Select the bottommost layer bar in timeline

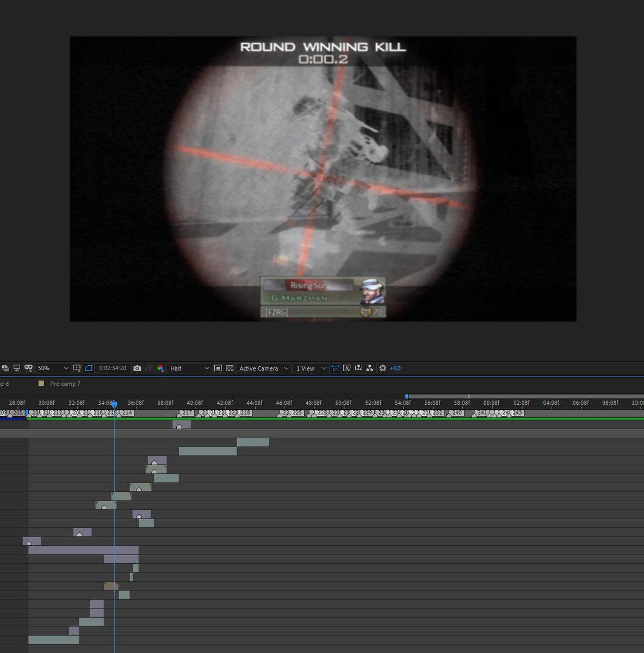53,640
